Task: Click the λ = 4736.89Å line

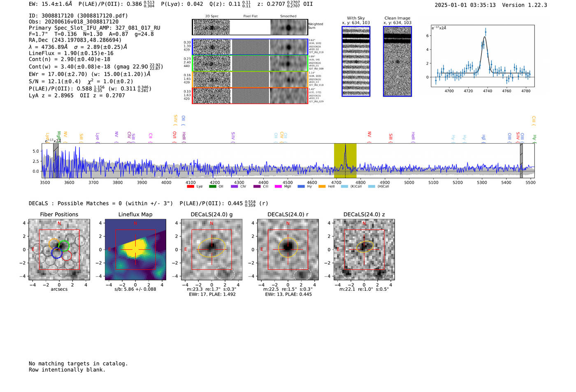Action: click(78, 47)
